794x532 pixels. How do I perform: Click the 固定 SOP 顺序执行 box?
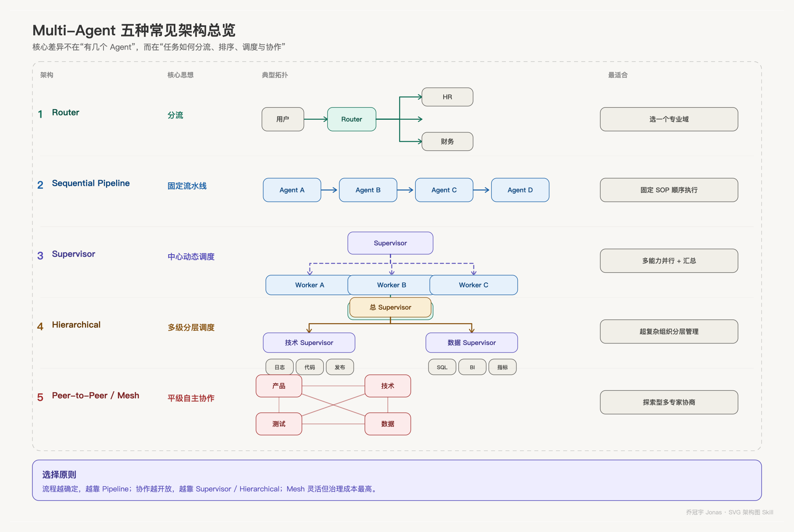669,190
